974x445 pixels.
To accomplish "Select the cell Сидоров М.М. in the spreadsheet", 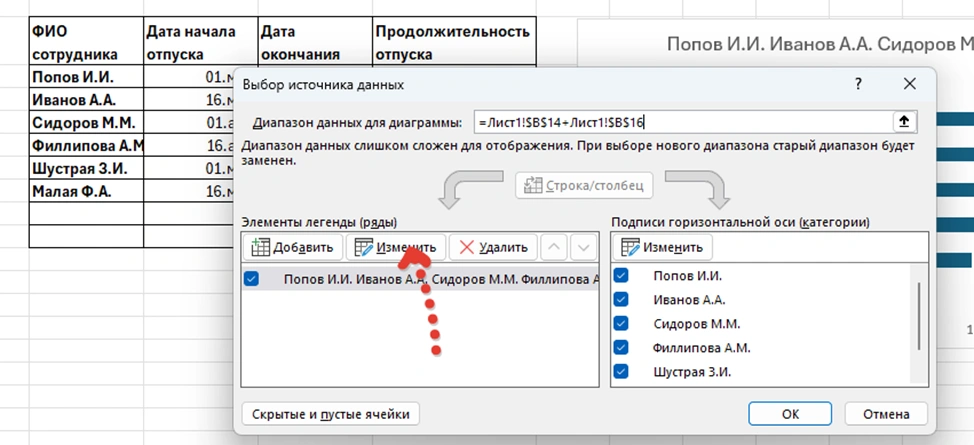I will pyautogui.click(x=86, y=122).
